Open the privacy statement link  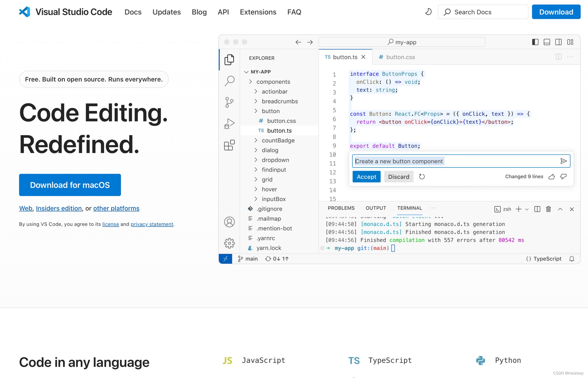[152, 224]
